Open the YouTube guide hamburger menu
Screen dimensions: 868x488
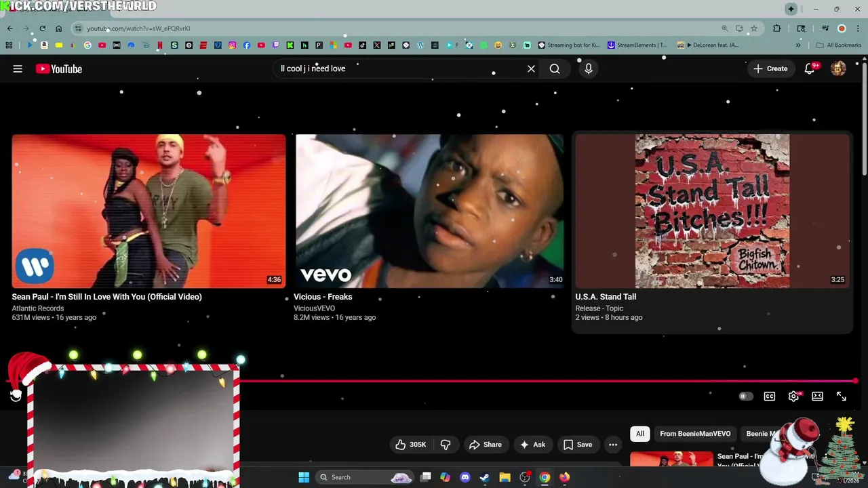[x=18, y=68]
